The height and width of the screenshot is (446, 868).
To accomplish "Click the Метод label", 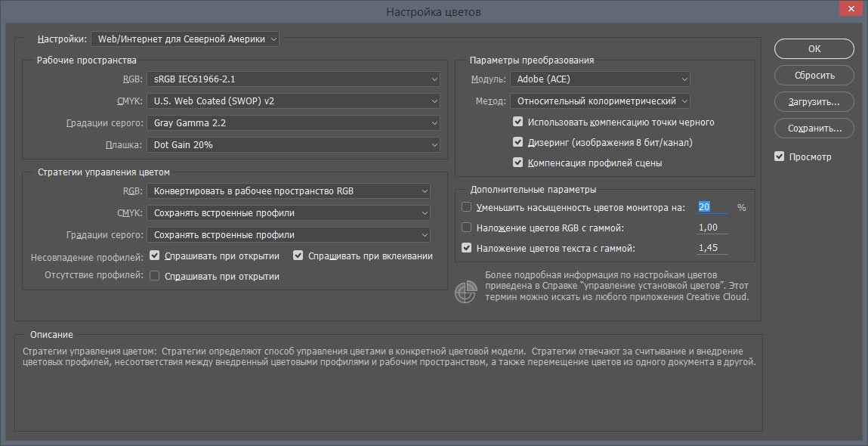I will (x=490, y=101).
